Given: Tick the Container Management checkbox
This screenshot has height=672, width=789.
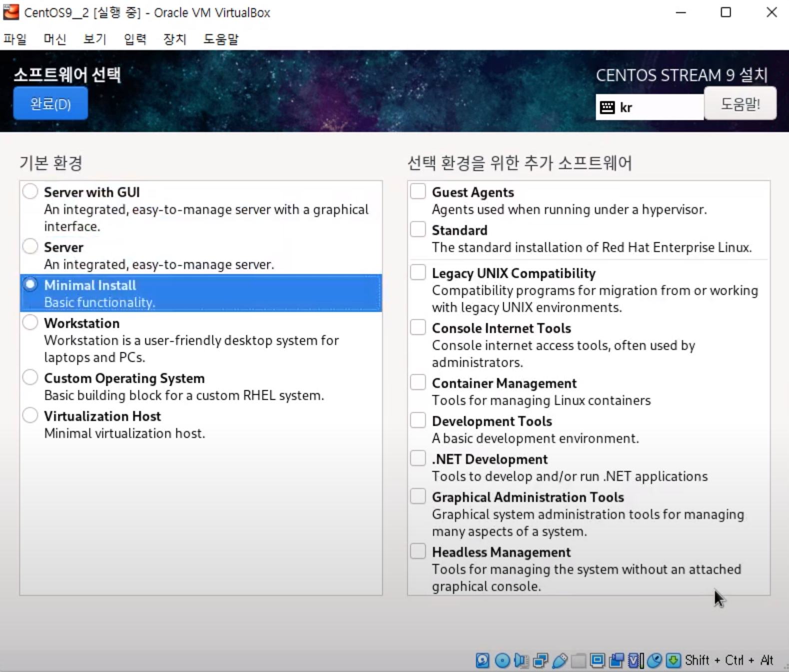Looking at the screenshot, I should pos(418,382).
